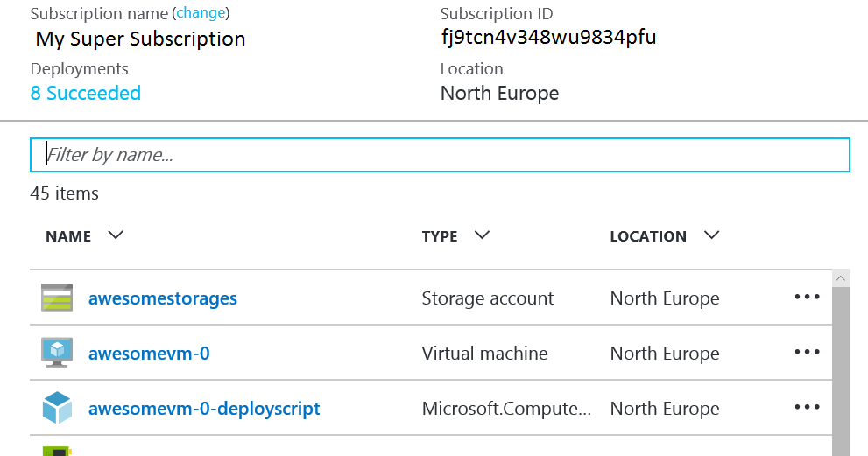This screenshot has height=456, width=868.
Task: Click the My Super Subscription name text
Action: point(141,39)
